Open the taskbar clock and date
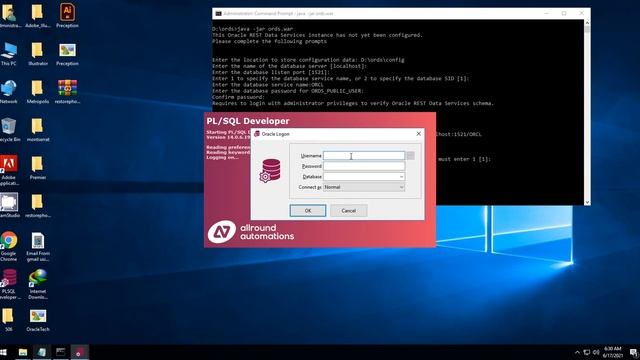Screen dimensions: 640x360 [x=613, y=352]
